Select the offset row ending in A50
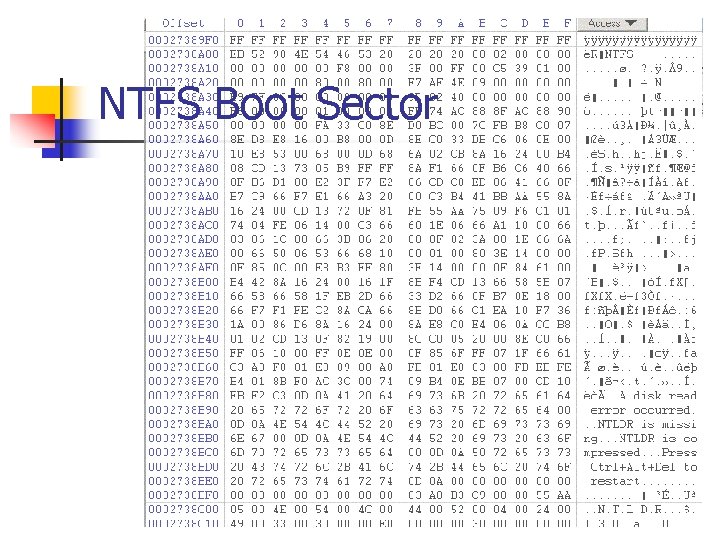Viewport: 720px width, 540px height. [x=183, y=125]
